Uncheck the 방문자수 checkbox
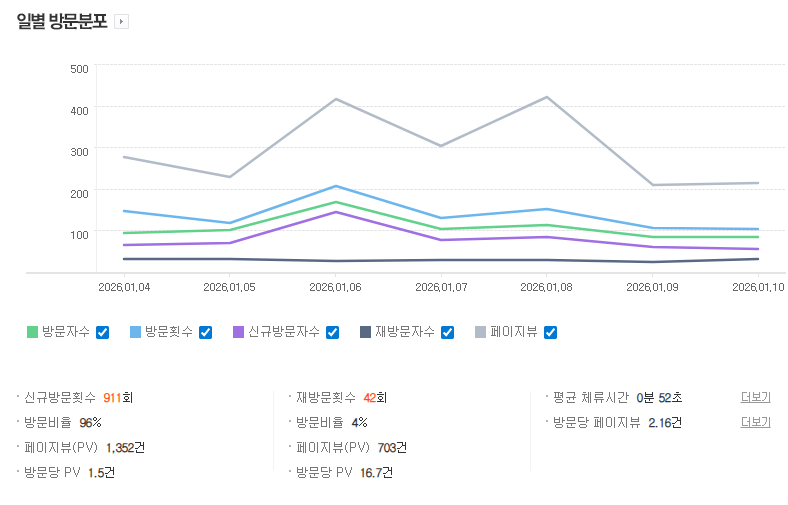The height and width of the screenshot is (505, 788). pos(102,332)
